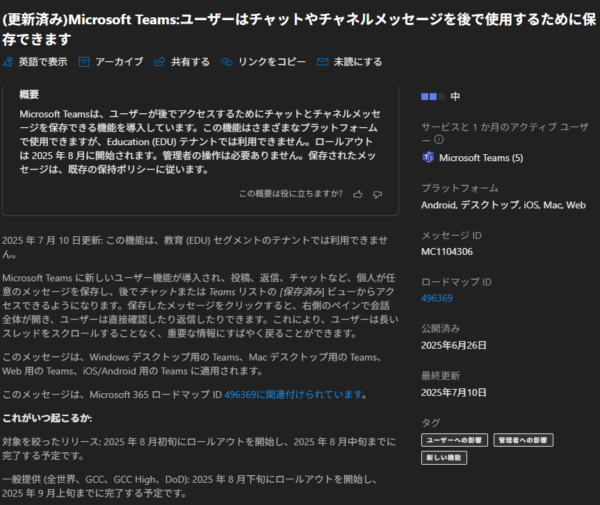Click the Microsoft Teams logo icon

click(428, 157)
